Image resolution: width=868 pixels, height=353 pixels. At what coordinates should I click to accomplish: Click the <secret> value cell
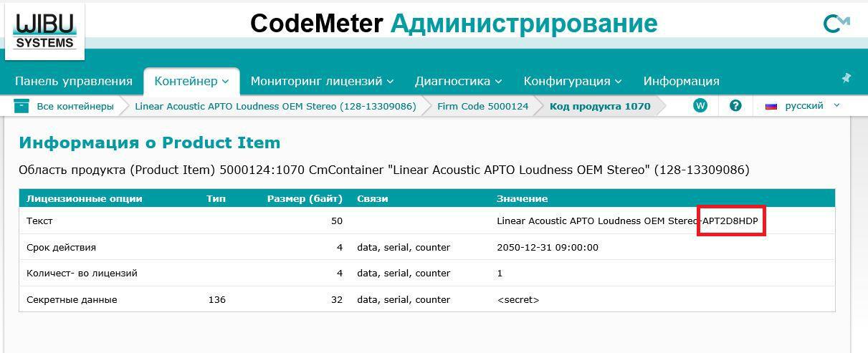tap(518, 299)
